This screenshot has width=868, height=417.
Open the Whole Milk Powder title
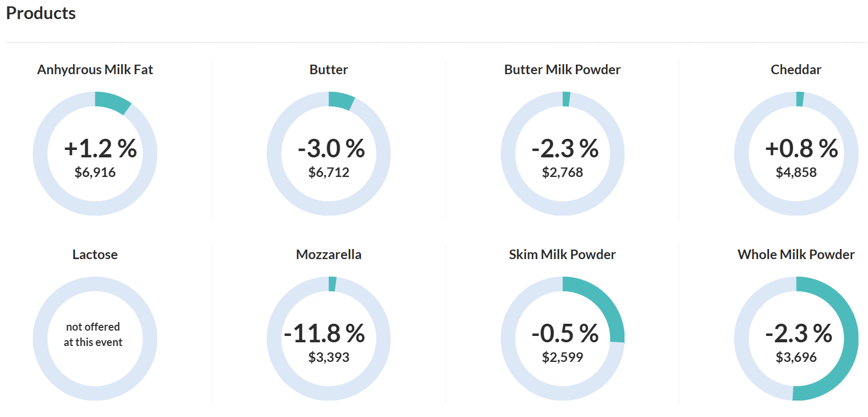pyautogui.click(x=796, y=255)
